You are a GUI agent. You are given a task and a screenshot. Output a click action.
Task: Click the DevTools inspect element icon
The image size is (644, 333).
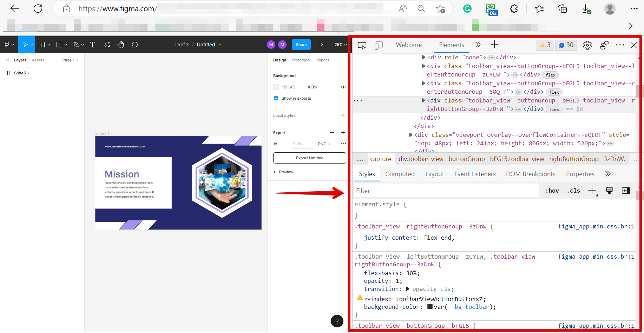(x=362, y=45)
